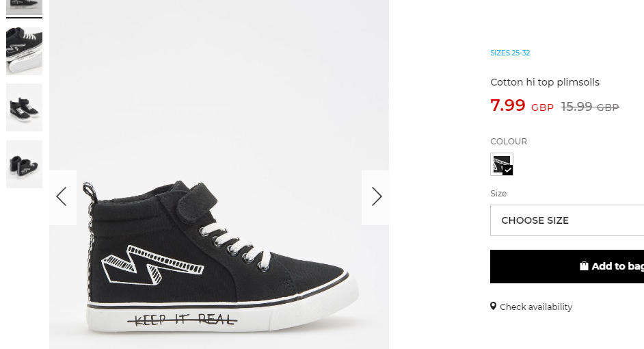Click the location pin availability icon

[494, 307]
